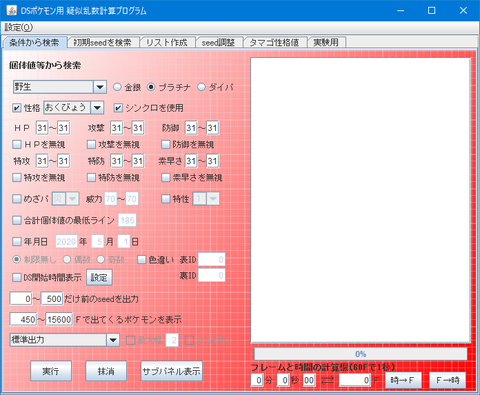The width and height of the screenshot is (480, 395).
Task: Click the 実行 button
Action: (51, 371)
